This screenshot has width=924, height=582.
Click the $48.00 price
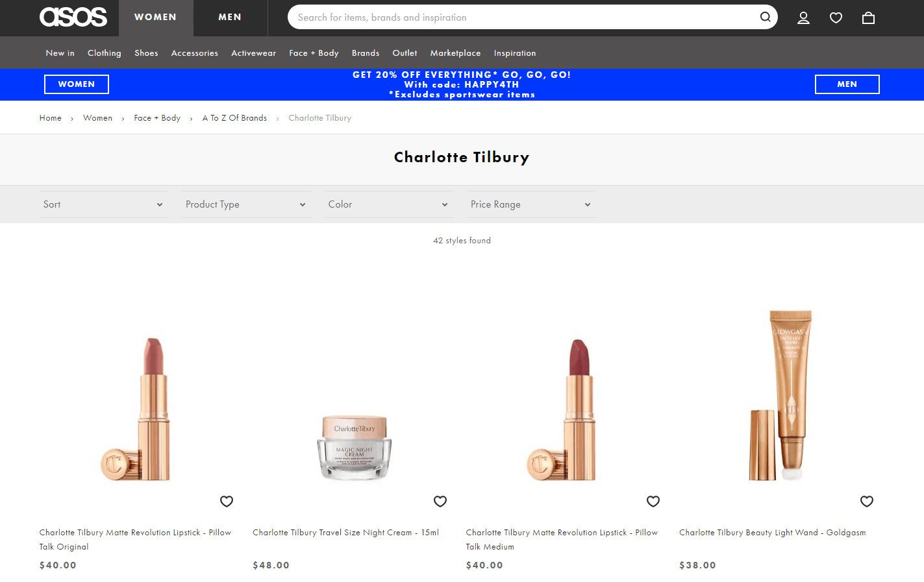tap(271, 565)
